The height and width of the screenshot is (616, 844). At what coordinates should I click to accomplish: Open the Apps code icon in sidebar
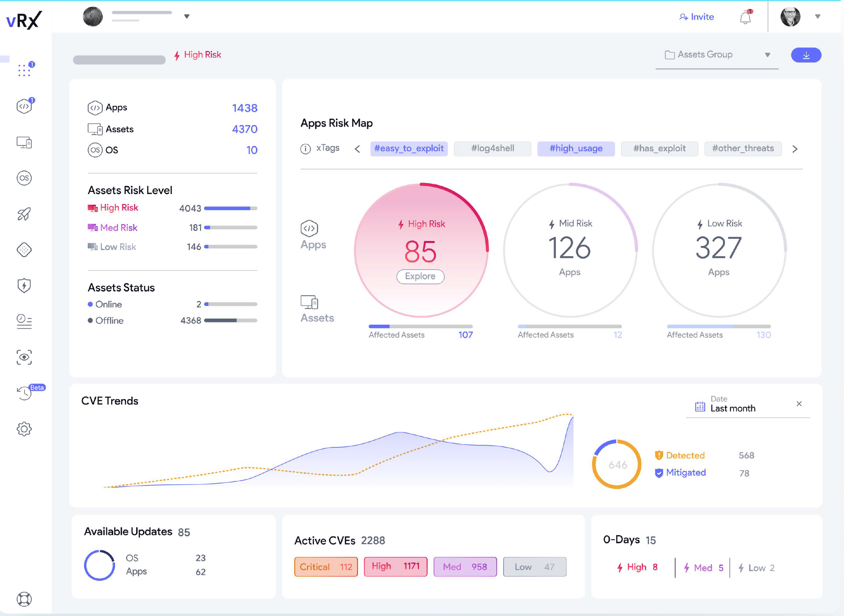pos(24,107)
